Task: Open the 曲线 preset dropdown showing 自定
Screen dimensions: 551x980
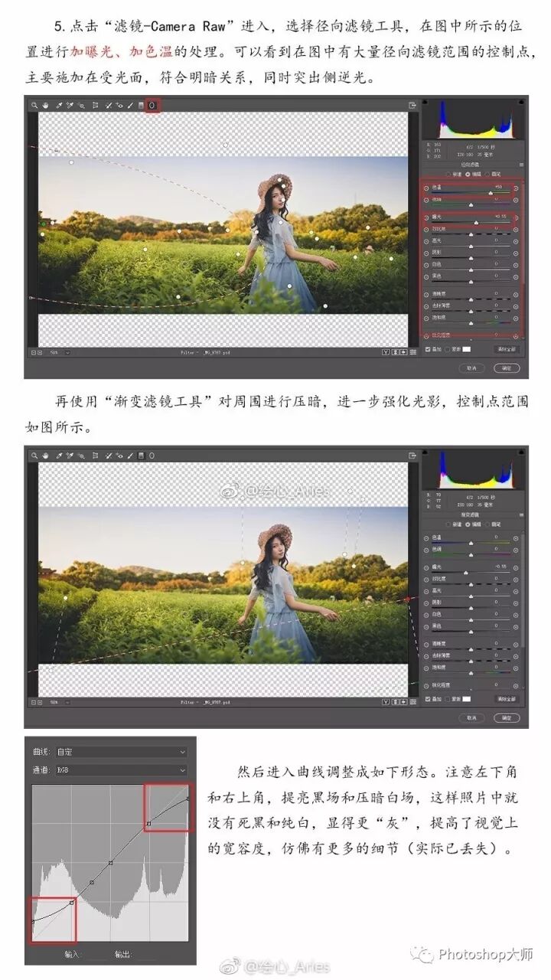Action: 120,752
